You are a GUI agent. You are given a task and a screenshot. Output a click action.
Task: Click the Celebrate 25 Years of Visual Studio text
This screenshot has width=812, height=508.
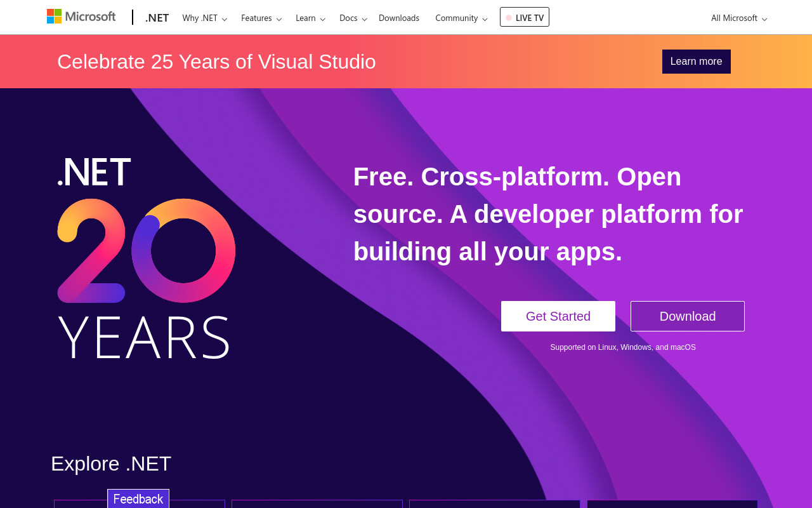tap(216, 62)
